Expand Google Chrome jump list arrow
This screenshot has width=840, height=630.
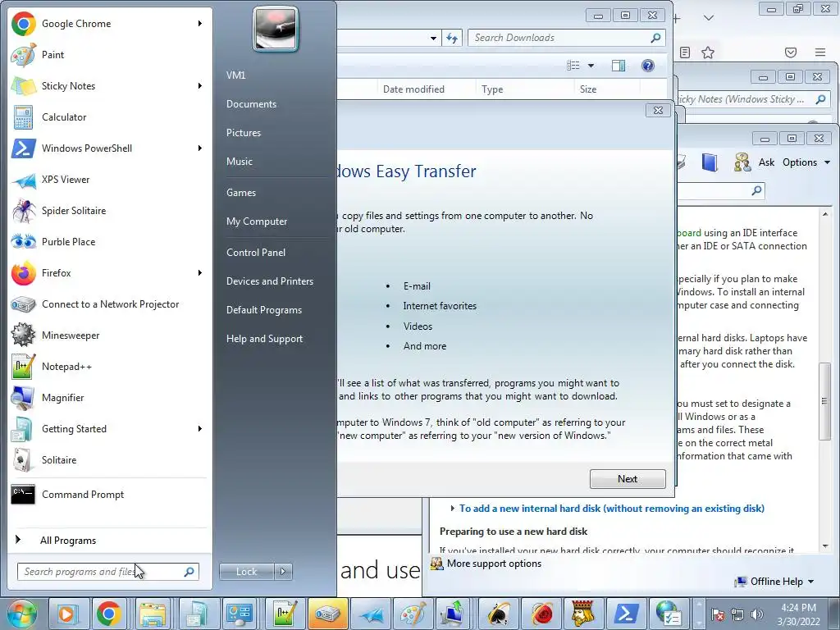200,24
